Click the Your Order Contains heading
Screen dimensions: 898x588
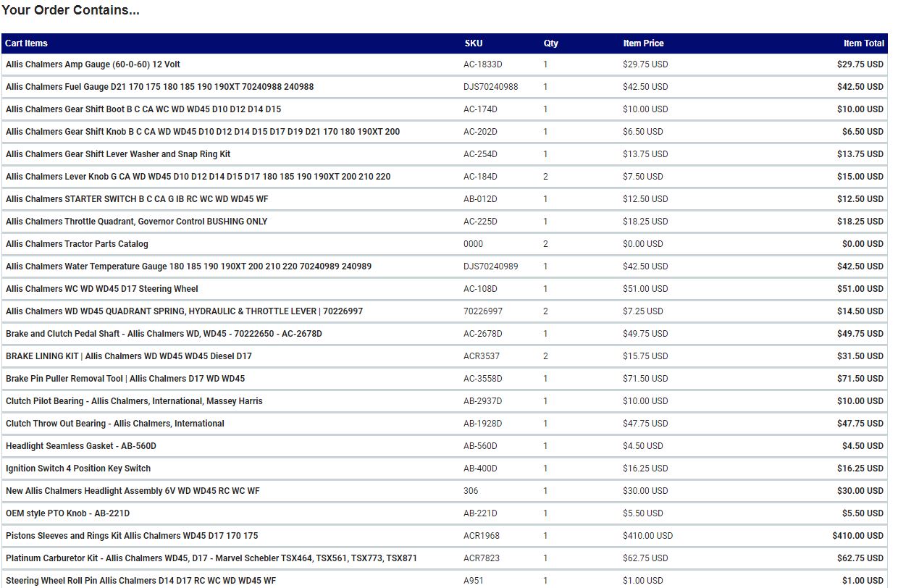[71, 10]
